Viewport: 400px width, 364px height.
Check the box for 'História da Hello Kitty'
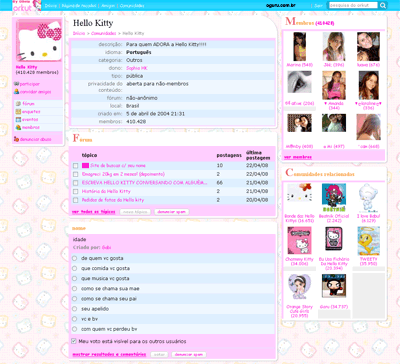pos(76,192)
